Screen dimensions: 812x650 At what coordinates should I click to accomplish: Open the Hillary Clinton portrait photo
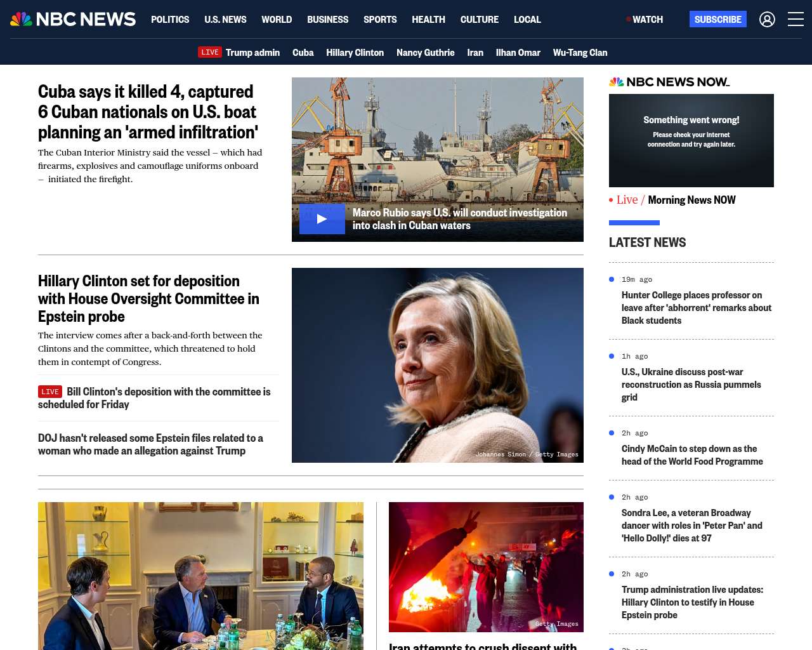coord(437,365)
